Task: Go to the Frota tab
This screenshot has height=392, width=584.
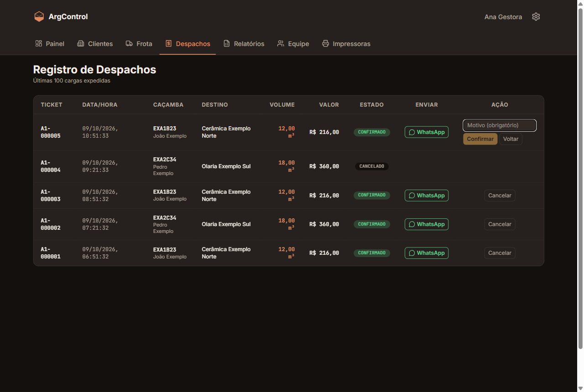Action: tap(139, 44)
